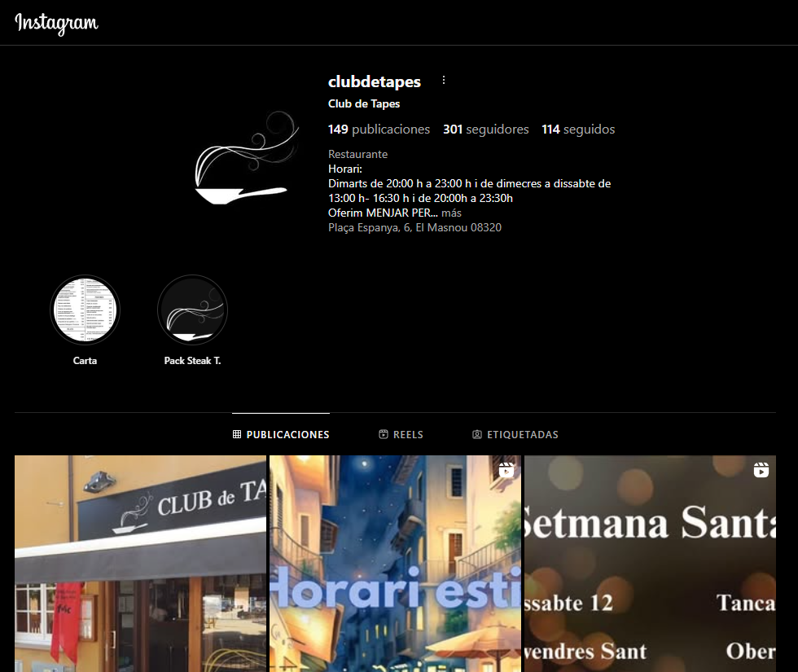Open the Carta story highlight

pyautogui.click(x=85, y=310)
